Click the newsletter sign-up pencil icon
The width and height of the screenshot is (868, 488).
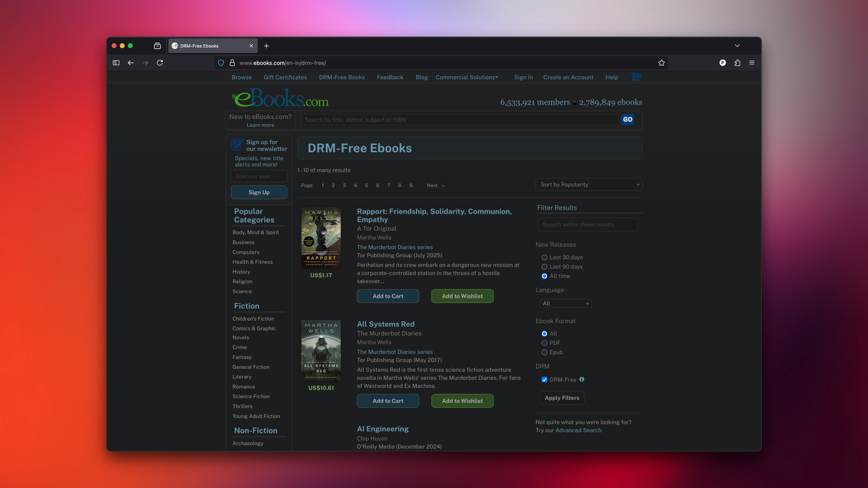pyautogui.click(x=237, y=144)
